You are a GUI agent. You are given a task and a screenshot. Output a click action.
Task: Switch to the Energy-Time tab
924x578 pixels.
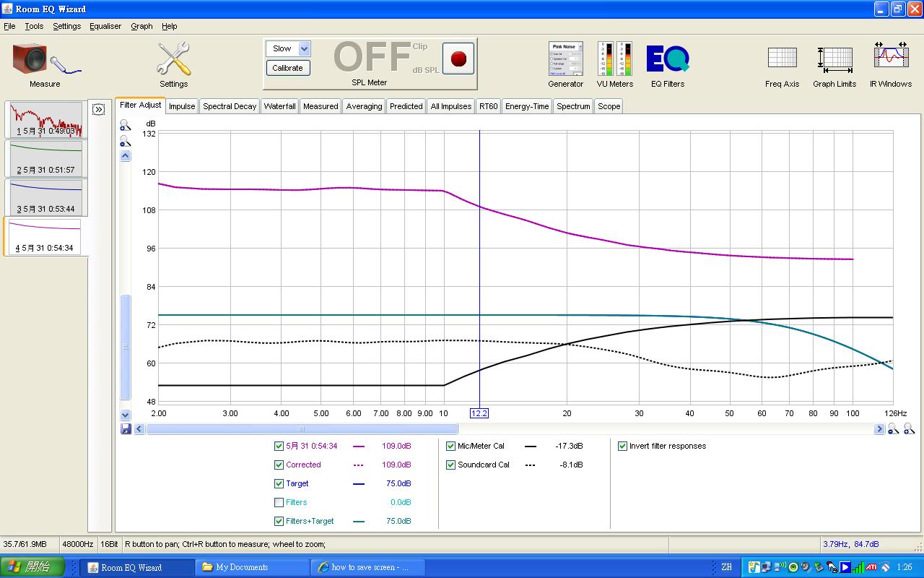[527, 106]
